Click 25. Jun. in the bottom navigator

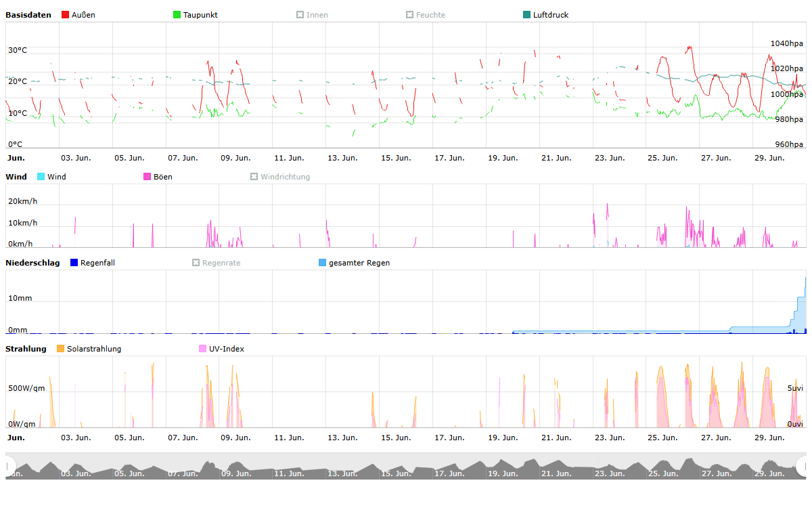(662, 473)
